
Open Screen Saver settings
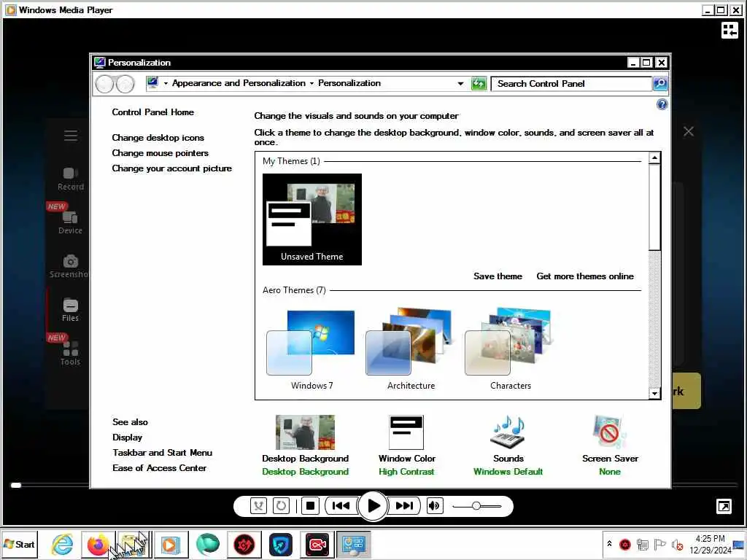pyautogui.click(x=610, y=445)
